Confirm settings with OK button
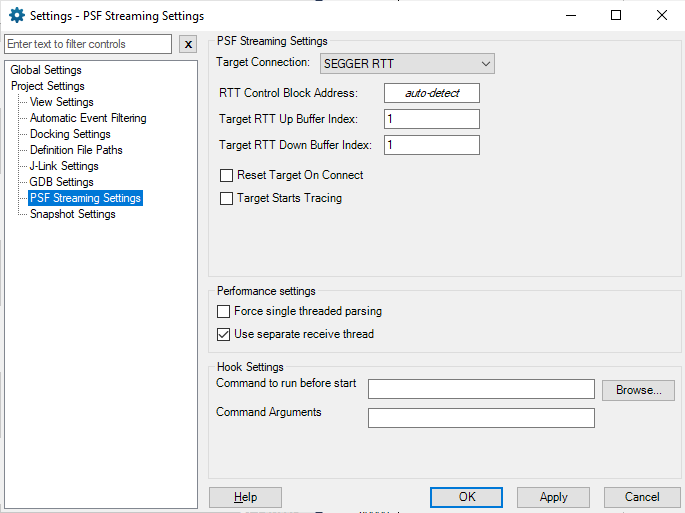 tap(466, 497)
